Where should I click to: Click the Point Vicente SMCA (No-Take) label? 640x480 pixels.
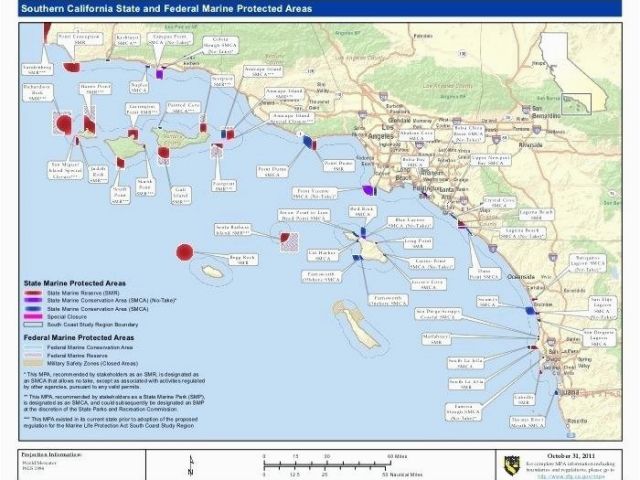[315, 193]
